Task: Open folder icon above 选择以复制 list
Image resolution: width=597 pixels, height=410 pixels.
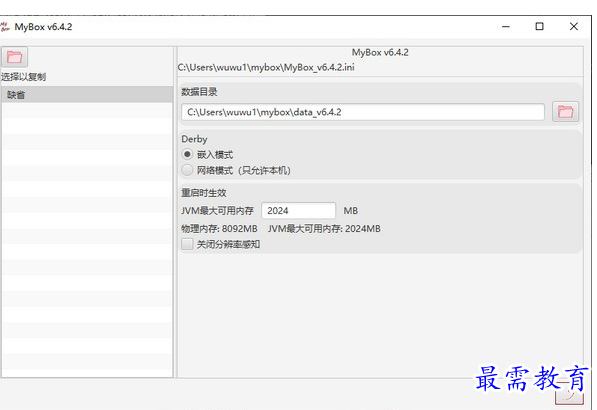Action: tap(14, 57)
